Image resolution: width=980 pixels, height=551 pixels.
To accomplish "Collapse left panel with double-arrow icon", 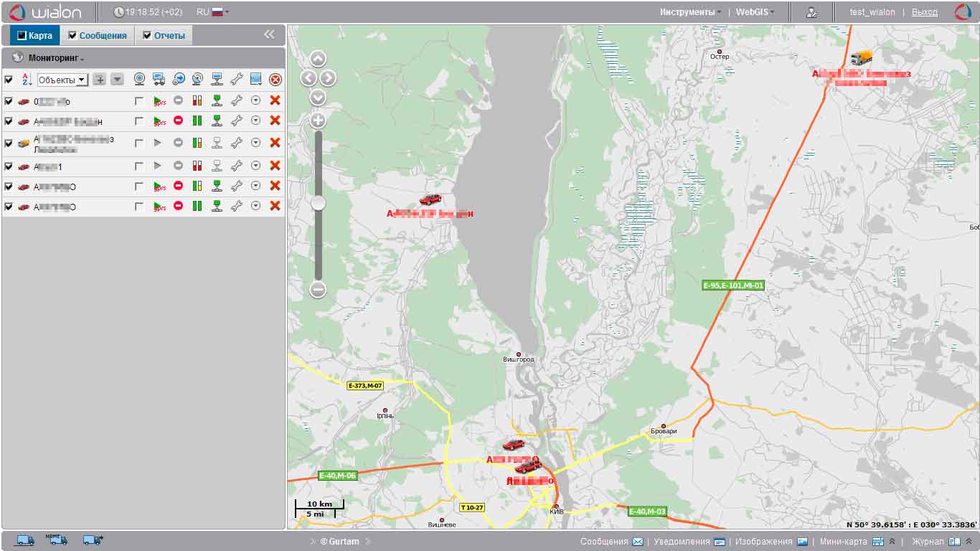I will [x=269, y=34].
